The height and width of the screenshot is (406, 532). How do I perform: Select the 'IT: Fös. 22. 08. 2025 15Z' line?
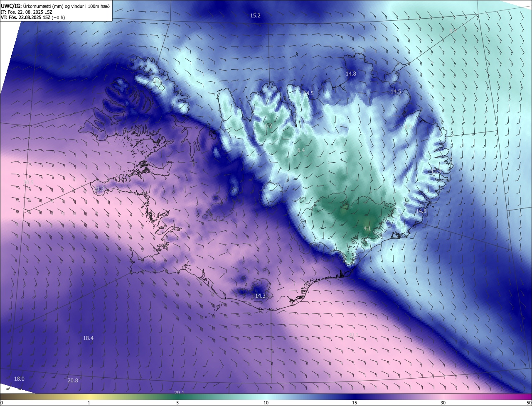pos(27,12)
